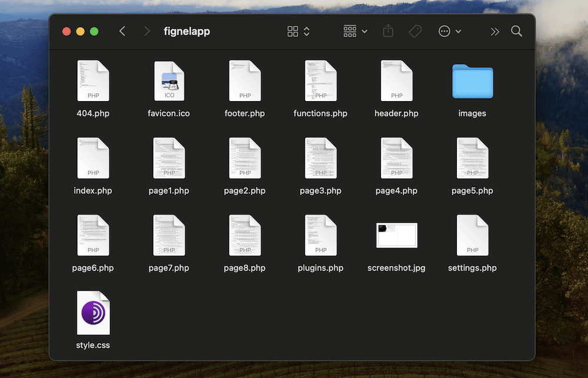Open the Search icon in the toolbar

click(516, 31)
